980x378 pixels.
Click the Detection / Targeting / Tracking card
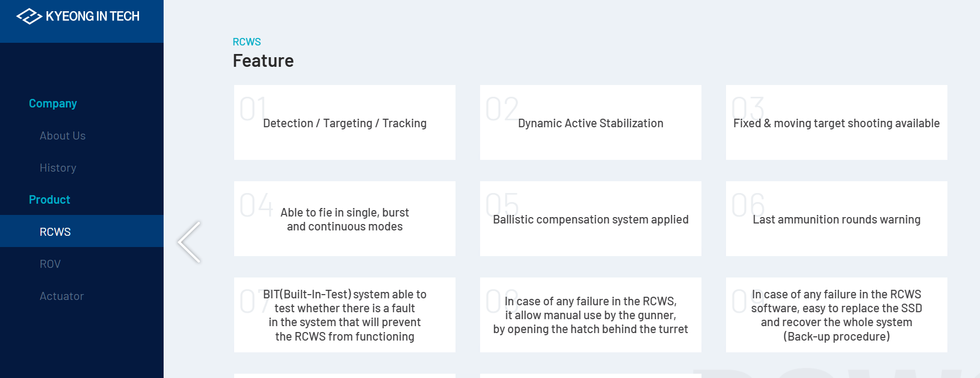[x=344, y=122]
